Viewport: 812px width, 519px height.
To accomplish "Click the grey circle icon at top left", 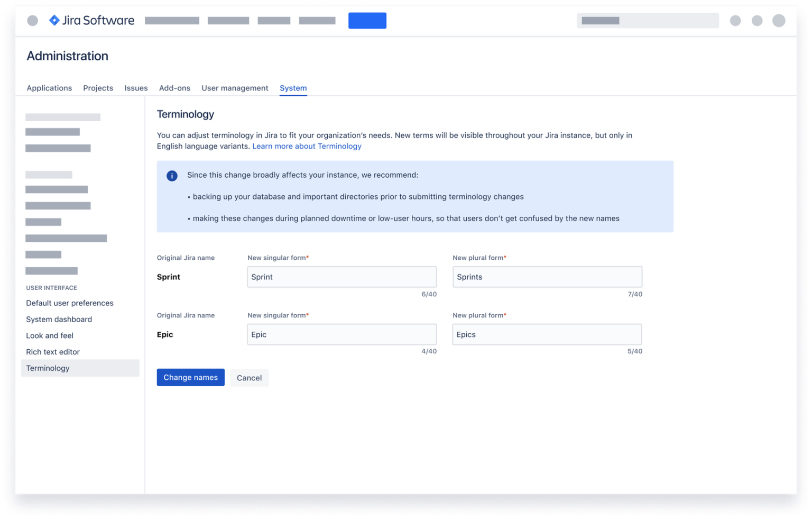I will [x=32, y=20].
